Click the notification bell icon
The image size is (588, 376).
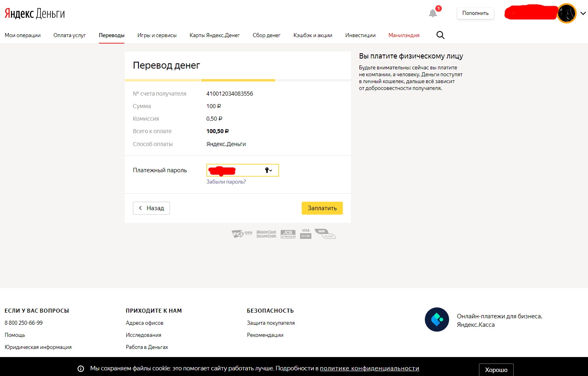[433, 13]
